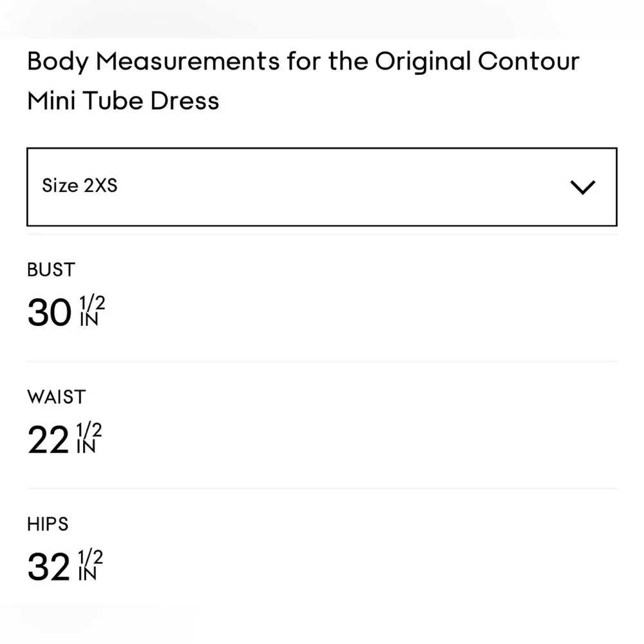Click the HIPS section label
Image resolution: width=644 pixels, height=644 pixels.
coord(47,524)
